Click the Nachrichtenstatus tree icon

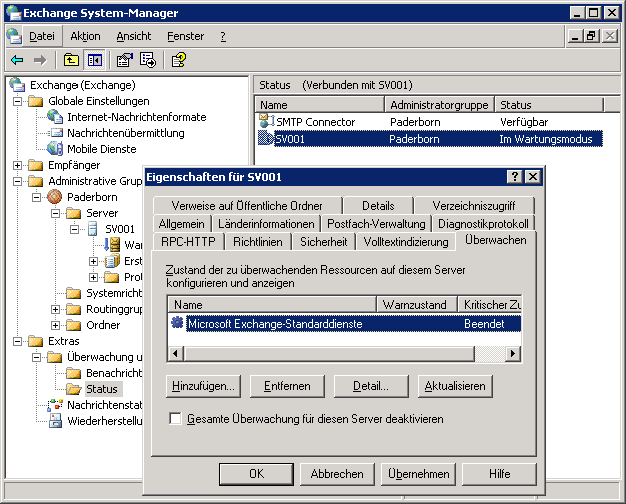(x=55, y=405)
